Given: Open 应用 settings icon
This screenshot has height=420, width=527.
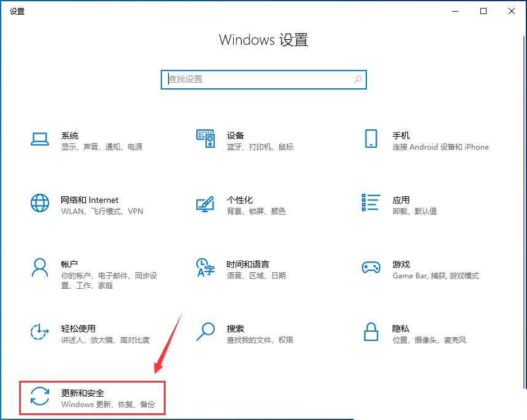Looking at the screenshot, I should pyautogui.click(x=371, y=203).
